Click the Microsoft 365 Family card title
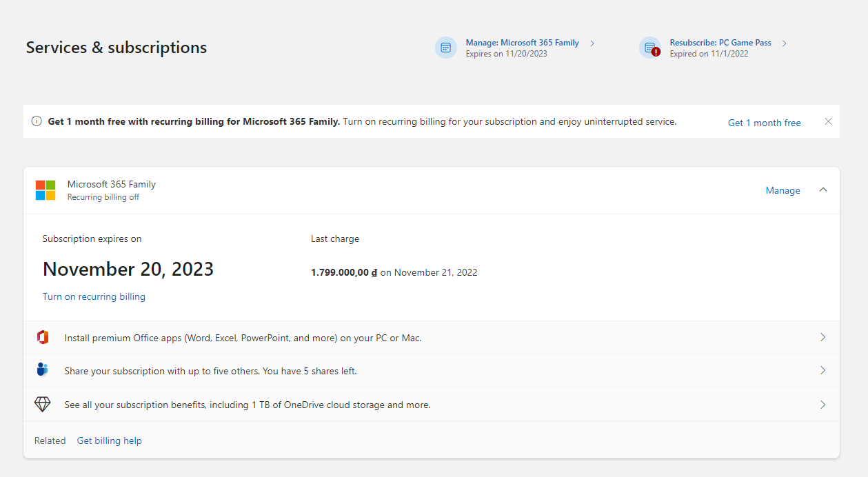868x477 pixels. click(x=112, y=184)
